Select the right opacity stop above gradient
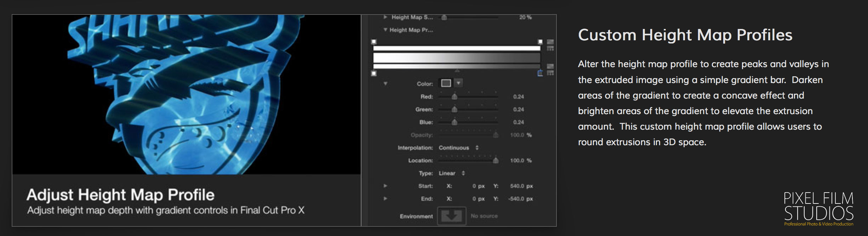This screenshot has width=868, height=236. [540, 42]
